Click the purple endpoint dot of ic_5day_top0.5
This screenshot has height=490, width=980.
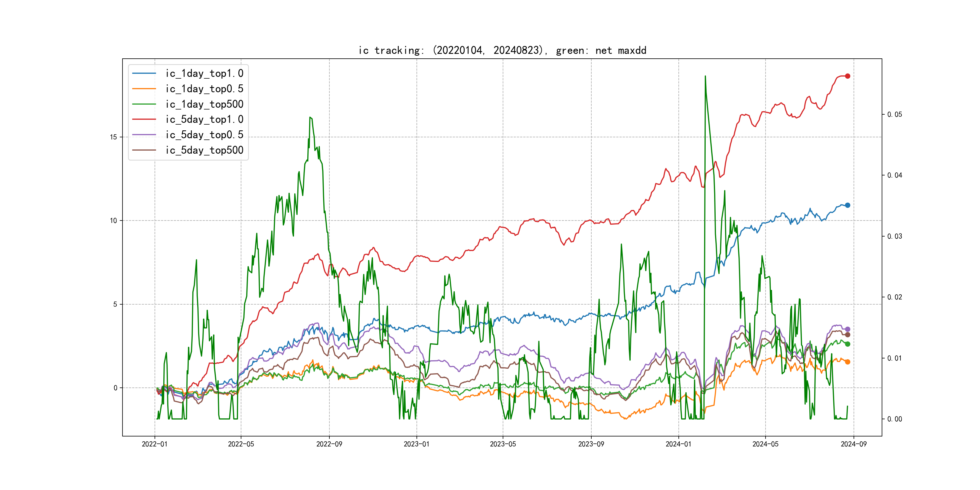pyautogui.click(x=847, y=329)
